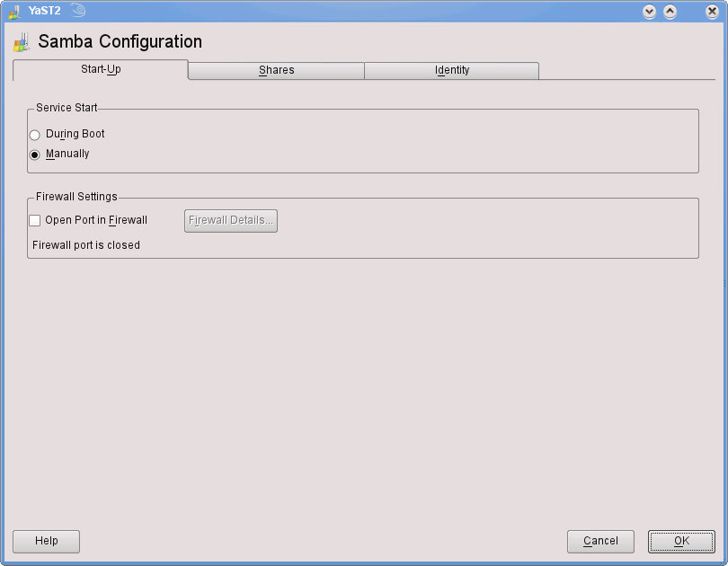728x566 pixels.
Task: Click the 'Service Start' group label
Action: [x=67, y=108]
